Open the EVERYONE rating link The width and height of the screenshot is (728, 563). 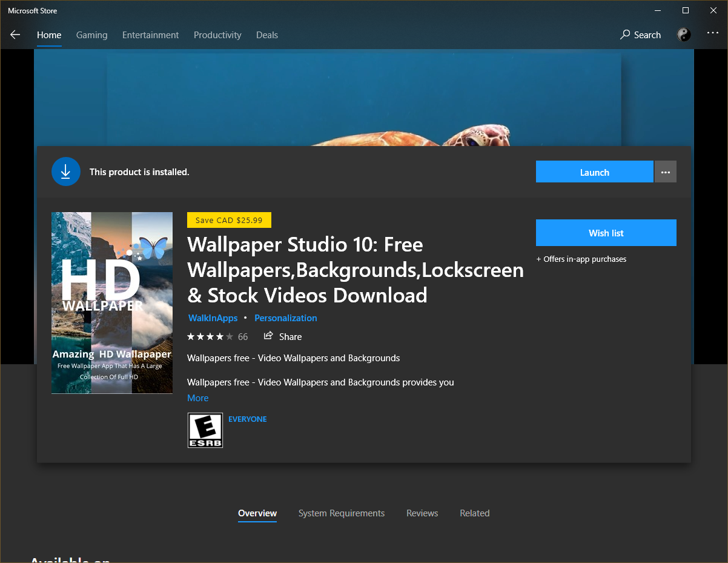coord(248,419)
